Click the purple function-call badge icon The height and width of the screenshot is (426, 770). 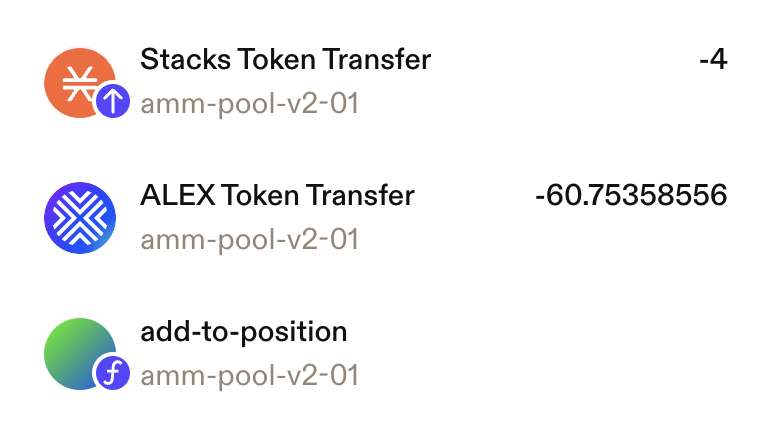click(x=113, y=373)
